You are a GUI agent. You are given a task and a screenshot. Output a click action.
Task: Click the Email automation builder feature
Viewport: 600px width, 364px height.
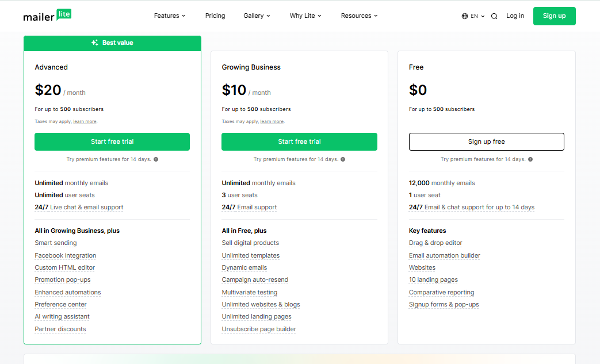point(444,255)
